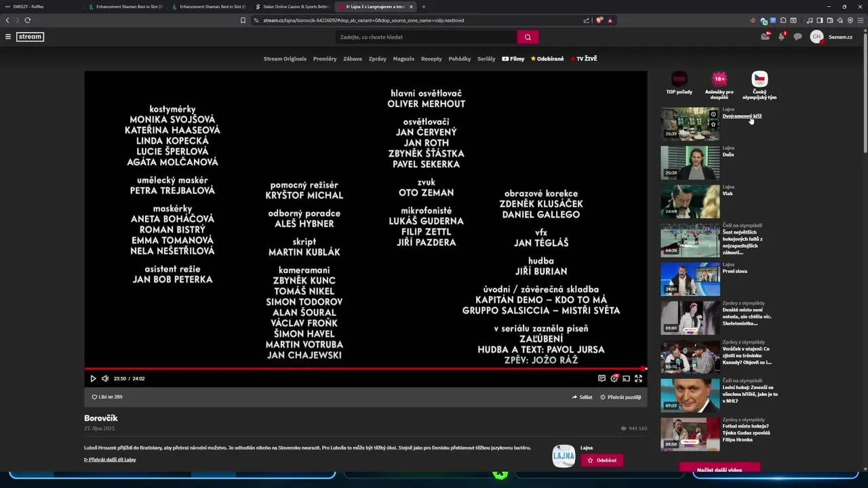This screenshot has width=868, height=488.
Task: Open the Lajna 'Vlak' video
Action: click(x=690, y=201)
